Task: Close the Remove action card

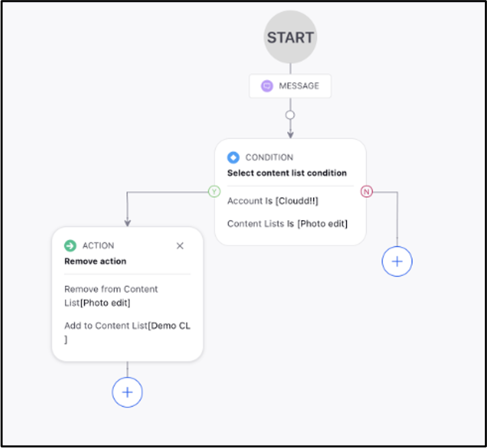Action: click(x=180, y=246)
